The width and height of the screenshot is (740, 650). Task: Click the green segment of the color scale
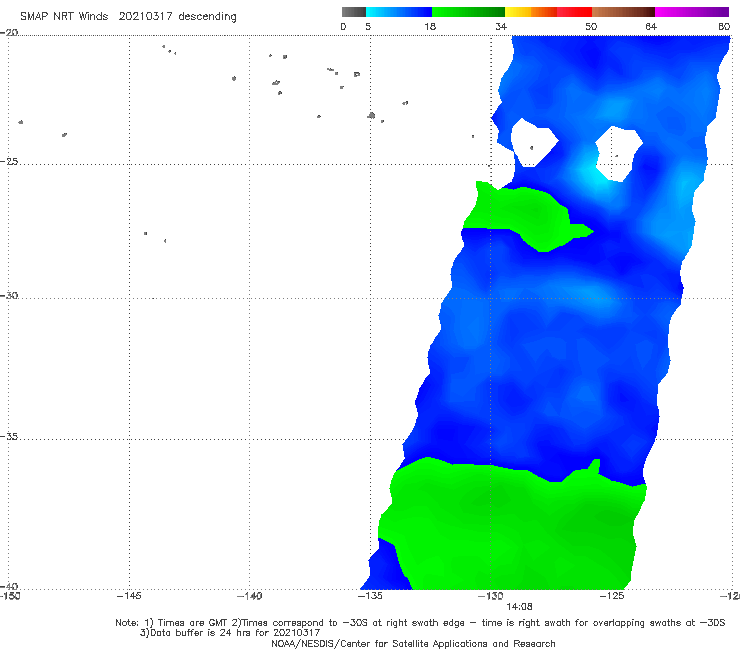(468, 12)
